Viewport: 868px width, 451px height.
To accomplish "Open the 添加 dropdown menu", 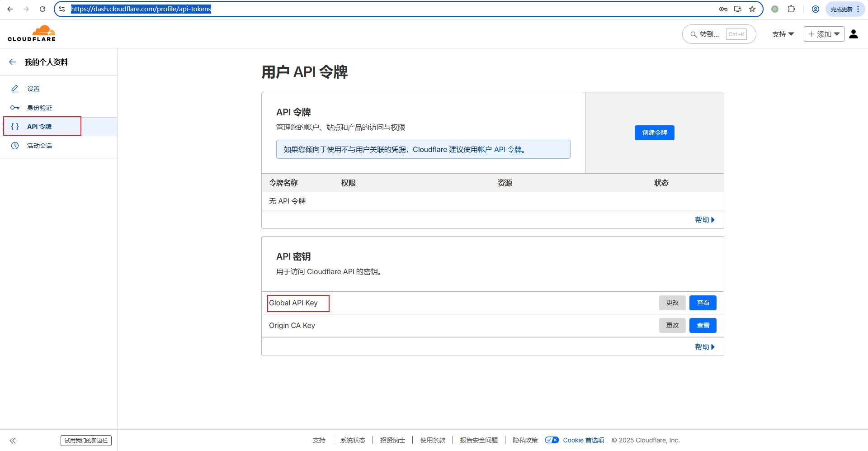I will click(x=824, y=34).
